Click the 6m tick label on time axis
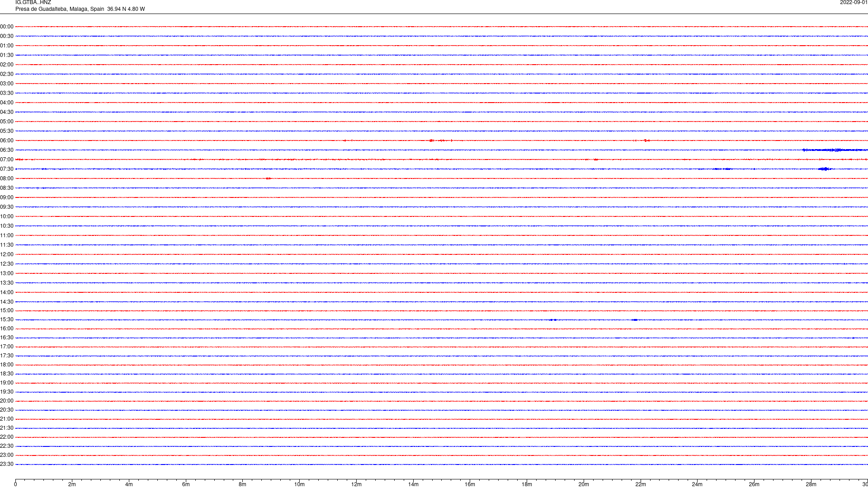The width and height of the screenshot is (868, 488). [186, 484]
